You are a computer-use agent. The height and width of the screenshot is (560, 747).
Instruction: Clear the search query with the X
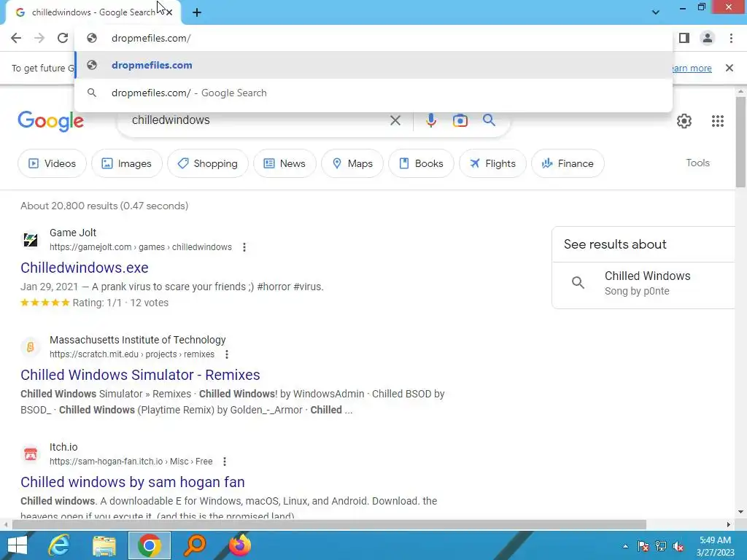[x=395, y=120]
